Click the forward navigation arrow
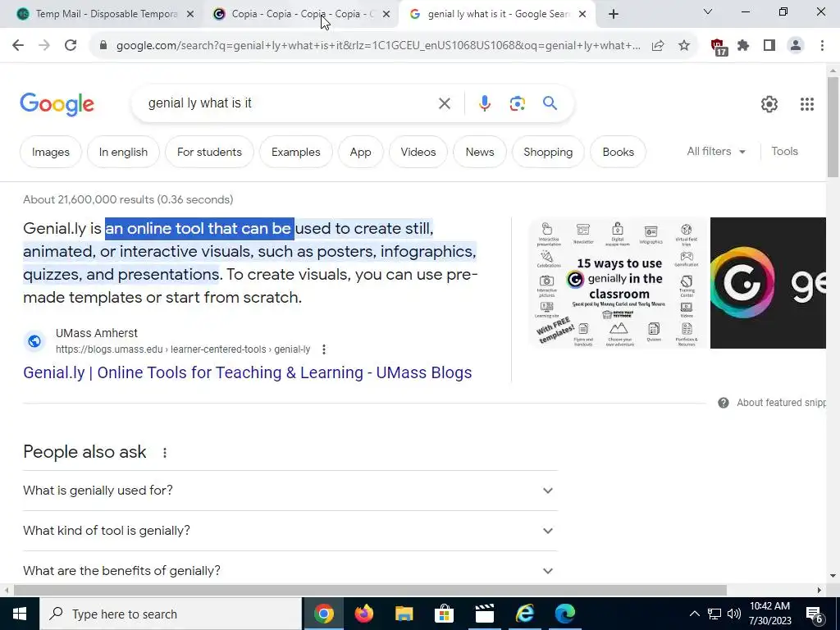 [44, 46]
